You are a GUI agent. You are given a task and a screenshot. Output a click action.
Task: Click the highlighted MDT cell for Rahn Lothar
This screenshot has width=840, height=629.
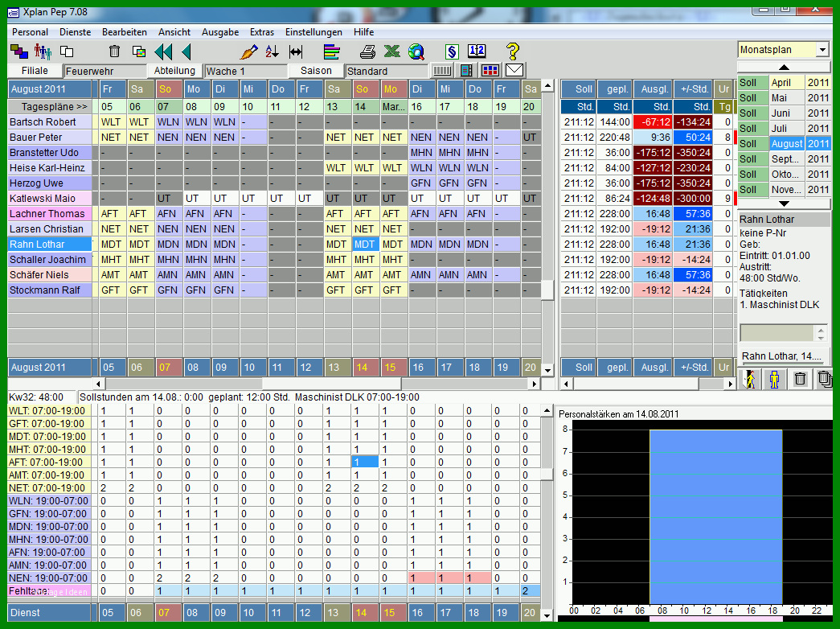(366, 244)
